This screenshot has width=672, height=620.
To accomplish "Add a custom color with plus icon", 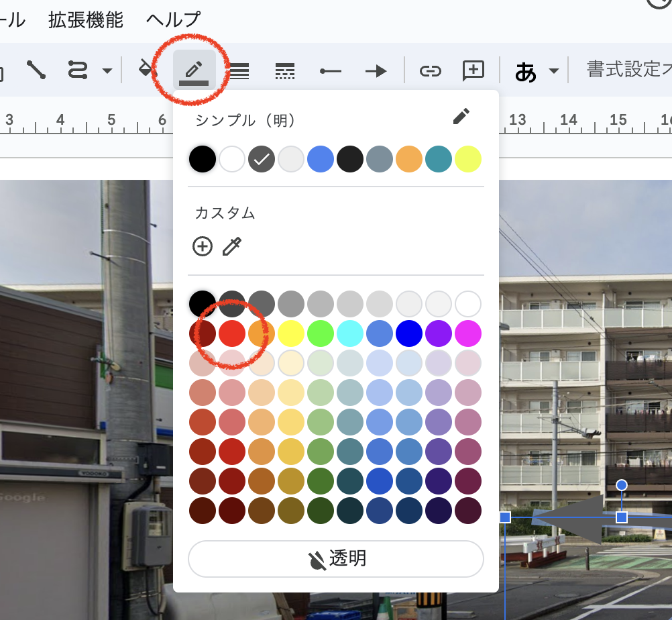I will [x=202, y=246].
